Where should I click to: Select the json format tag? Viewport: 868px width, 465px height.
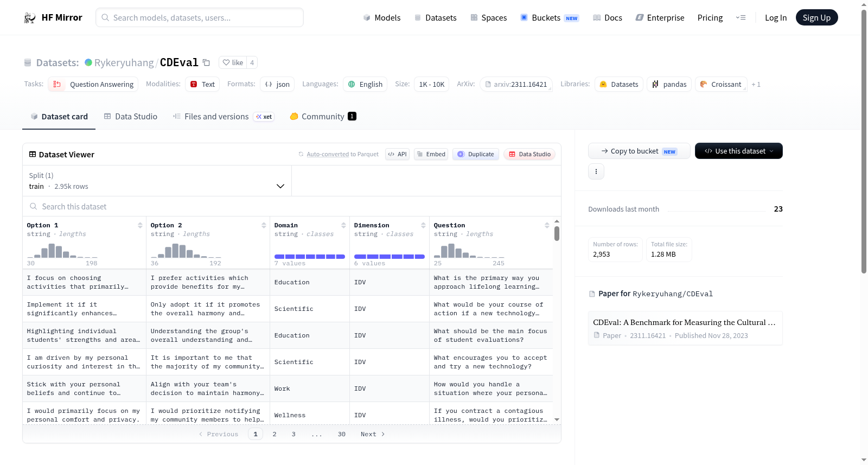277,84
